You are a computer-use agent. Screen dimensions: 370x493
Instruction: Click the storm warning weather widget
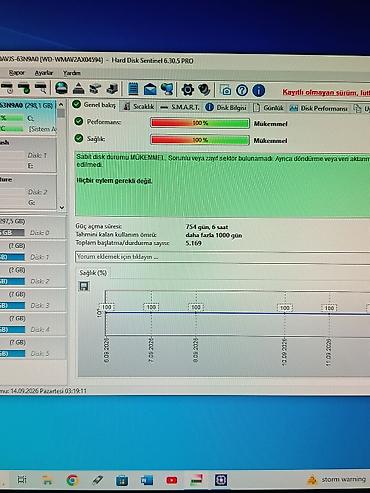(337, 480)
